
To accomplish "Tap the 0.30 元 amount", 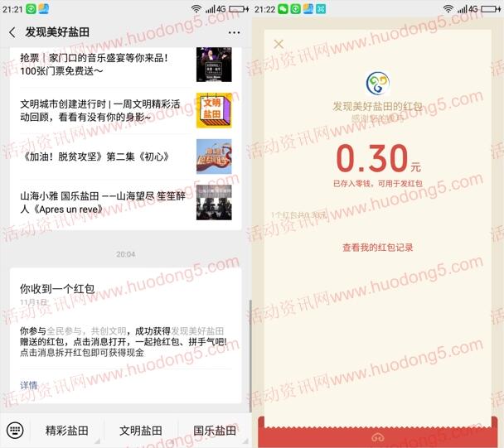I will click(x=378, y=158).
